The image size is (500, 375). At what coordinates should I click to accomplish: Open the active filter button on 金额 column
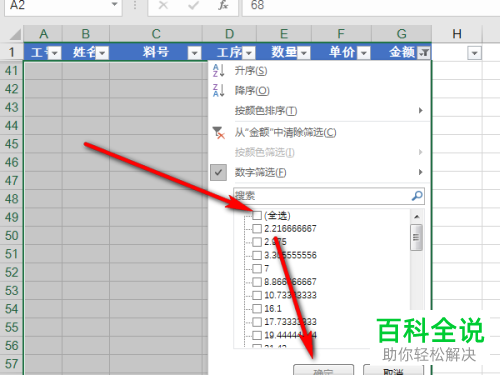(424, 53)
